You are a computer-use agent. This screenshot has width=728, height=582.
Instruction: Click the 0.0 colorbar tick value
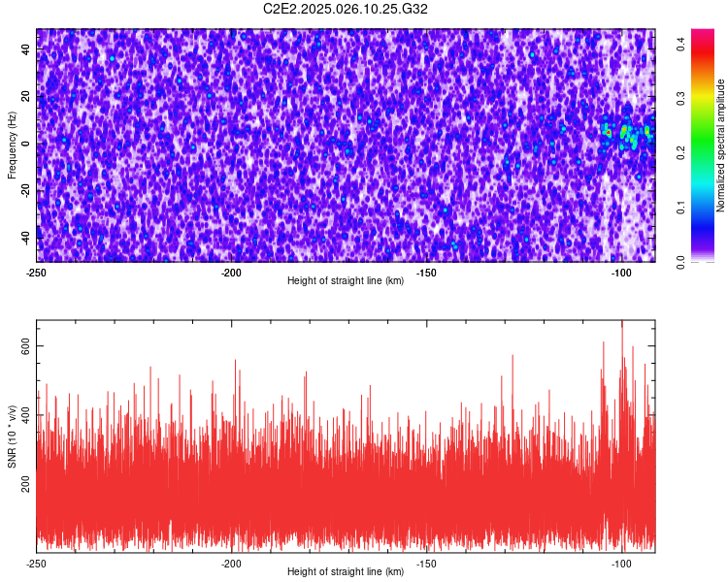pos(681,262)
